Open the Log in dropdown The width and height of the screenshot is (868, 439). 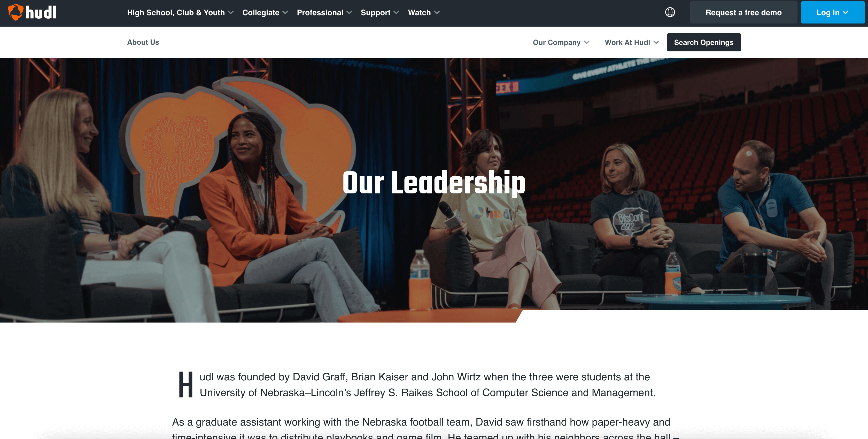pyautogui.click(x=832, y=12)
